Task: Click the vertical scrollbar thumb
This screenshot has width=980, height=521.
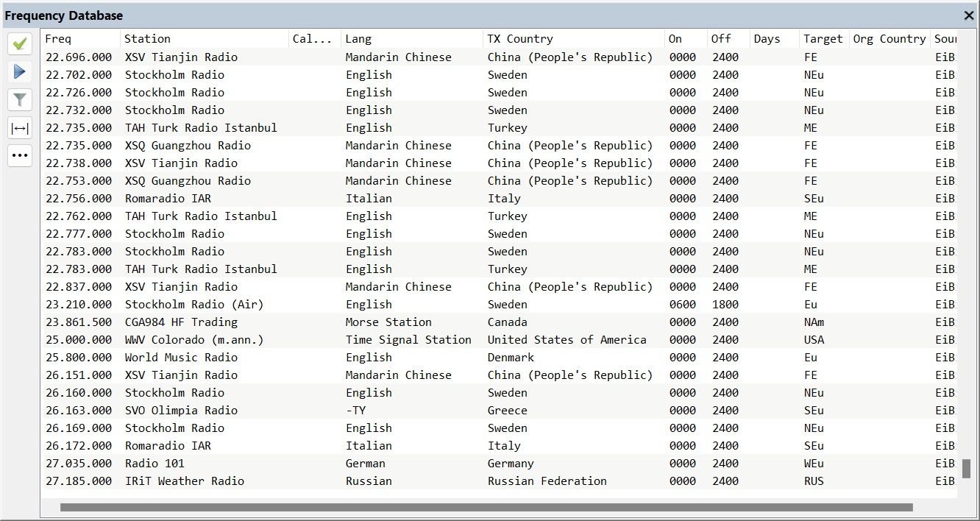Action: pos(966,469)
